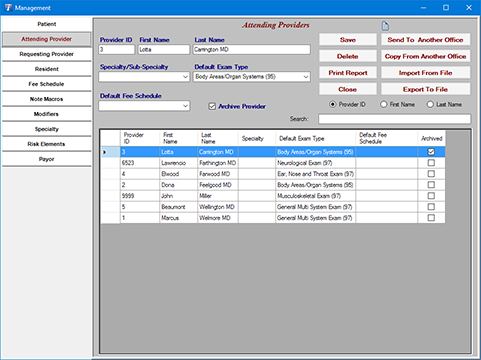Click the First Name column header in the grid

click(178, 138)
